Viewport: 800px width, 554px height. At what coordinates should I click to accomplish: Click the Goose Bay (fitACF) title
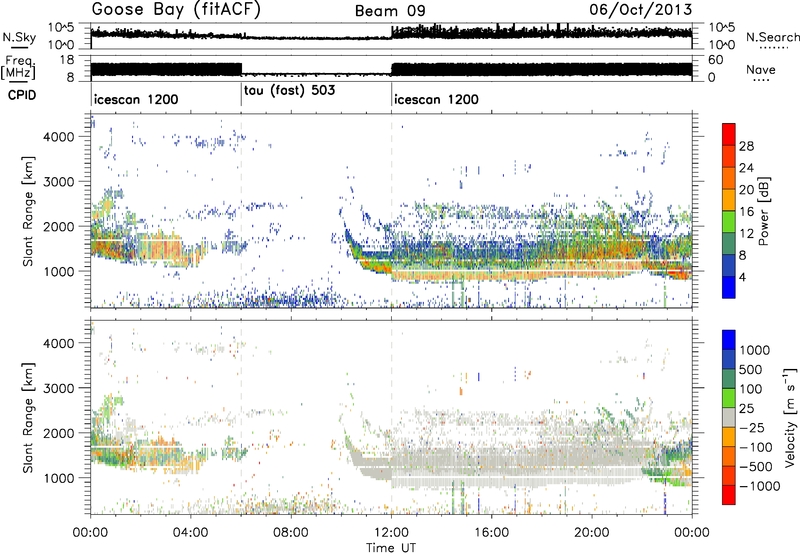tap(176, 10)
